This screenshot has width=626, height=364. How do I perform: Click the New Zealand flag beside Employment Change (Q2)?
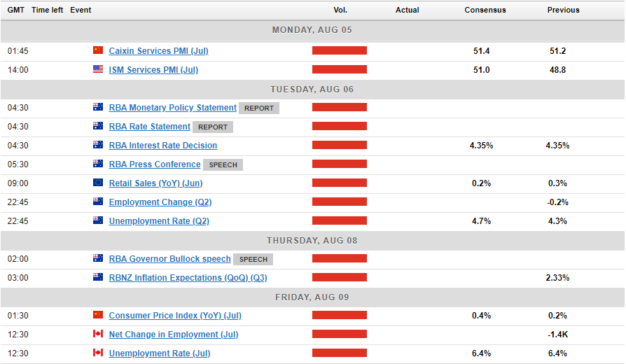pyautogui.click(x=98, y=202)
